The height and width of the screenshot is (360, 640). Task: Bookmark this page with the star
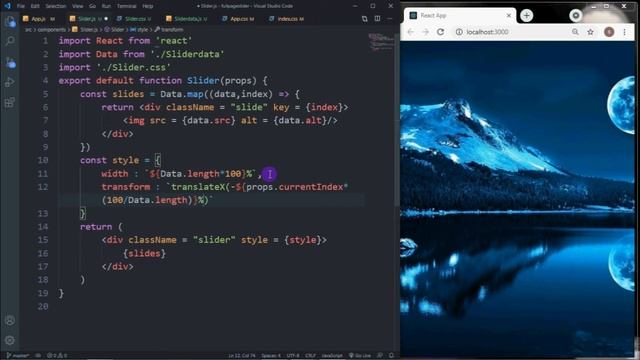590,32
